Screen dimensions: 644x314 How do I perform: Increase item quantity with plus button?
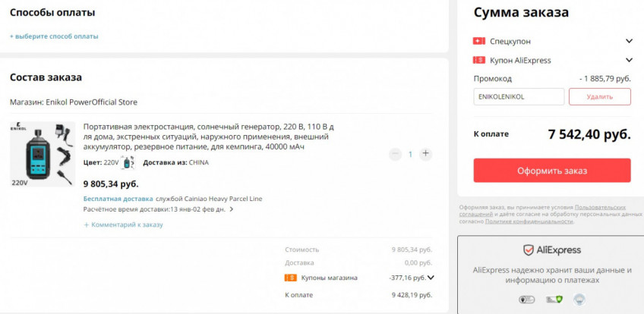click(x=425, y=154)
